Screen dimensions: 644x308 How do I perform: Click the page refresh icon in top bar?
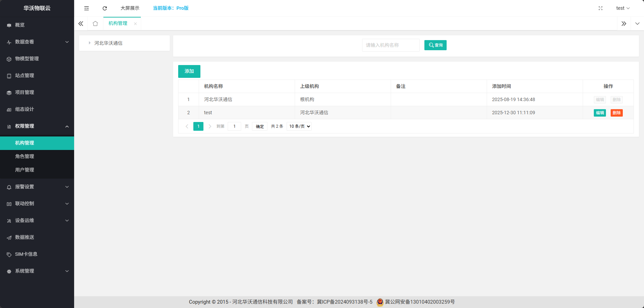point(104,8)
